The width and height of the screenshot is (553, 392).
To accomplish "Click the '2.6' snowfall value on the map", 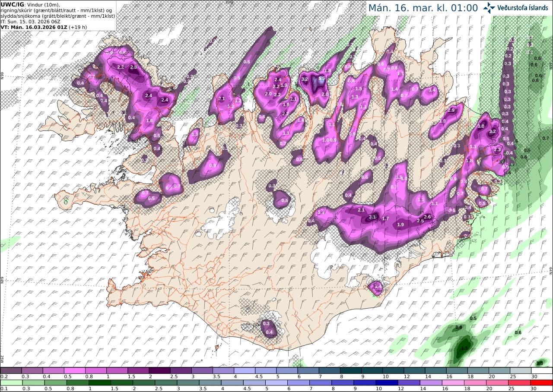I will tap(428, 217).
